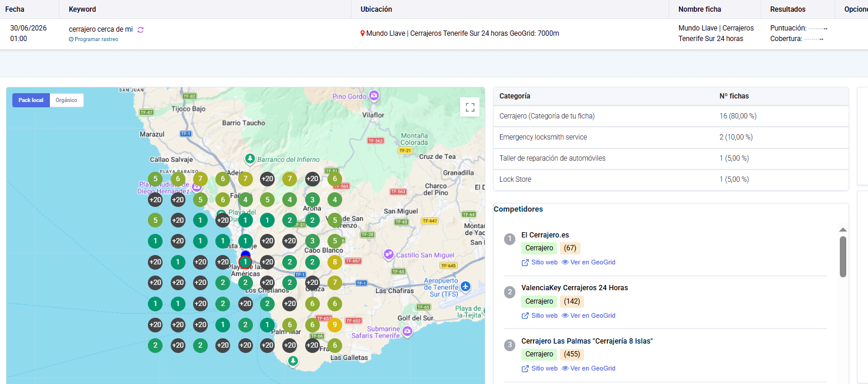Click rank badge 3 beside Cerrajero Las Palmas
The image size is (868, 384).
point(510,345)
